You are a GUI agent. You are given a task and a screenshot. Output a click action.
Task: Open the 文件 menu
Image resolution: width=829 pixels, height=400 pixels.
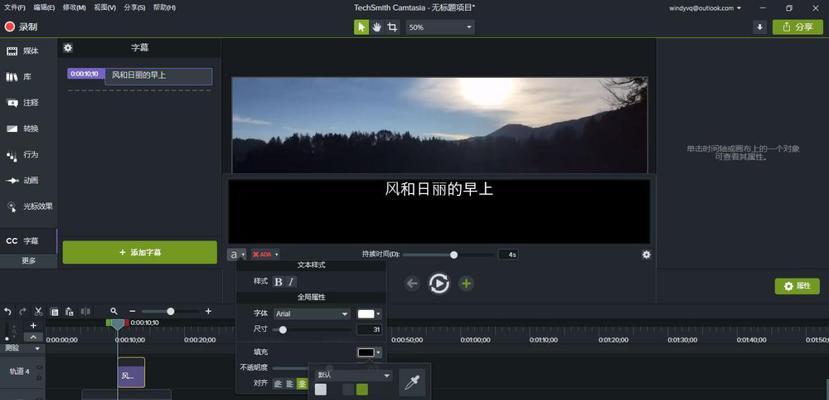14,8
